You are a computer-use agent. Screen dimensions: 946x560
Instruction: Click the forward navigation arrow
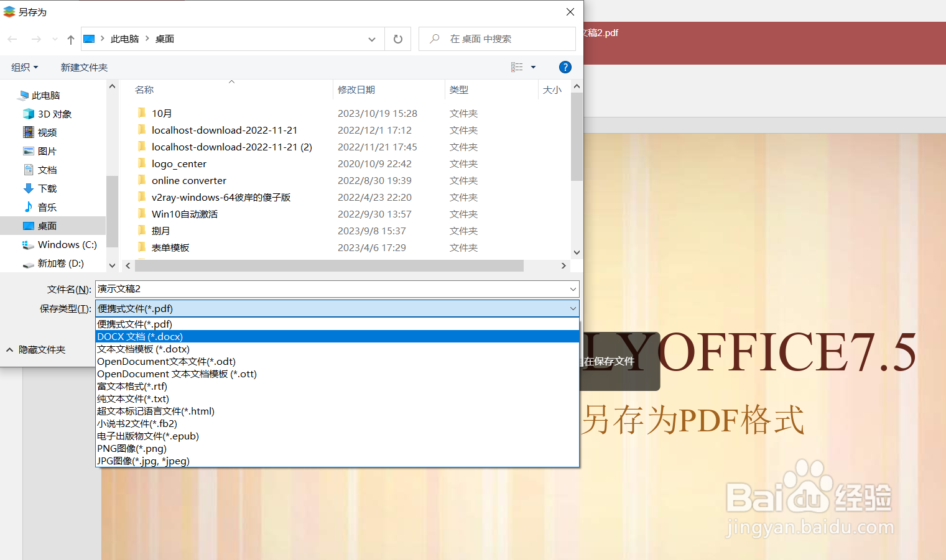(x=36, y=39)
